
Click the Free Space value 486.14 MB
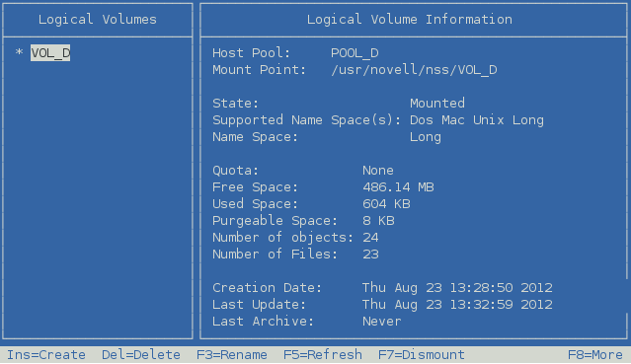(x=398, y=187)
